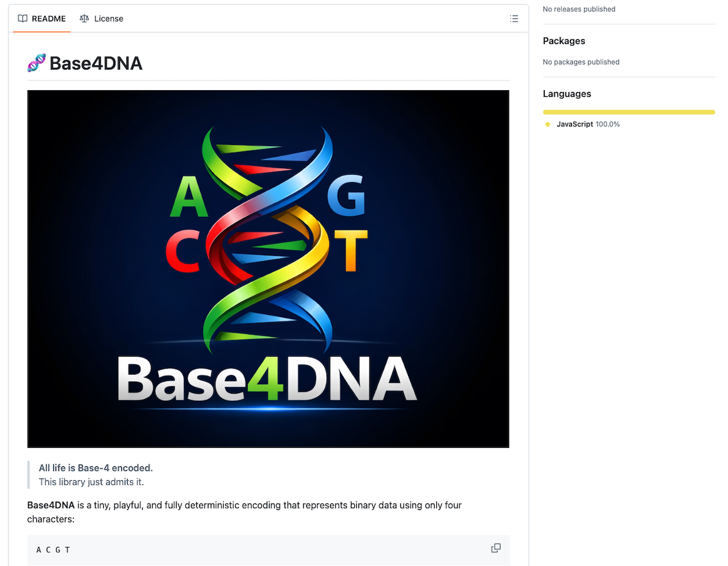Click the "All life is Base-4 encoded" quote
This screenshot has height=566, width=728.
[x=96, y=468]
